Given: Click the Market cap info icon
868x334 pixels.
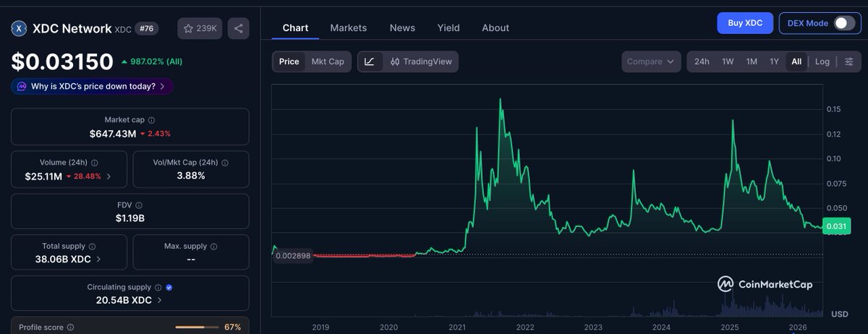Looking at the screenshot, I should pyautogui.click(x=151, y=120).
